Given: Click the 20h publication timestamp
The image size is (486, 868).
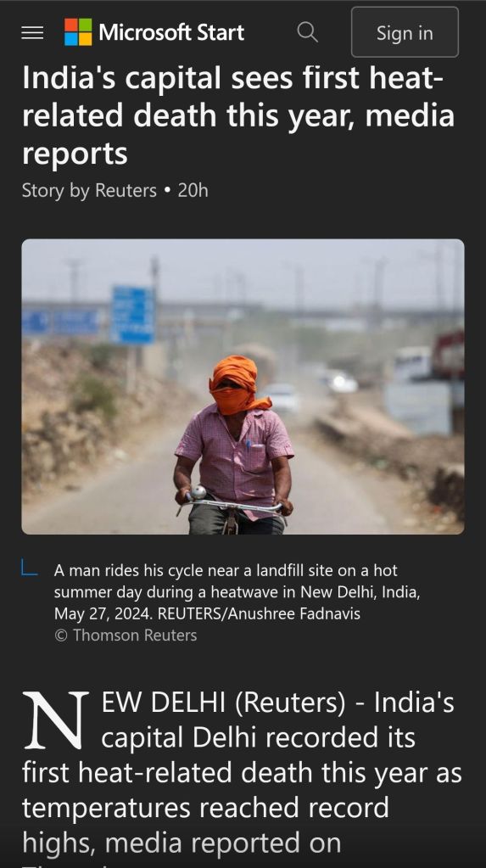Looking at the screenshot, I should tap(193, 190).
